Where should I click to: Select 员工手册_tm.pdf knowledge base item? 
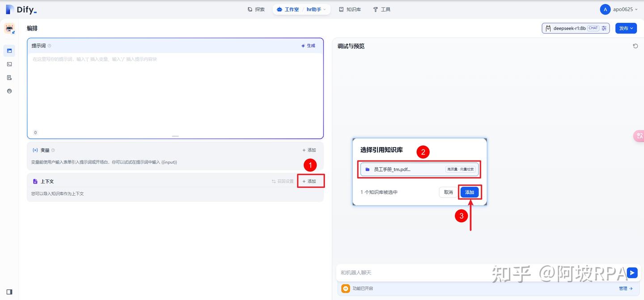point(419,169)
